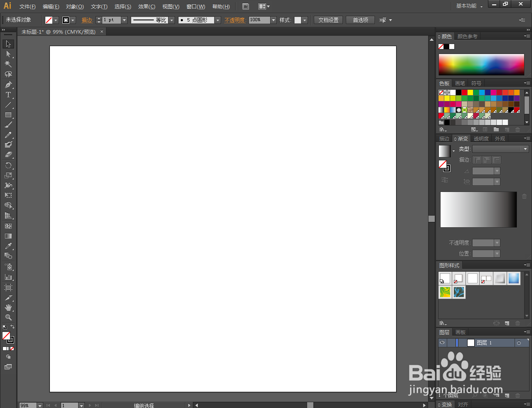Click the zoom level 99% field

(28, 406)
